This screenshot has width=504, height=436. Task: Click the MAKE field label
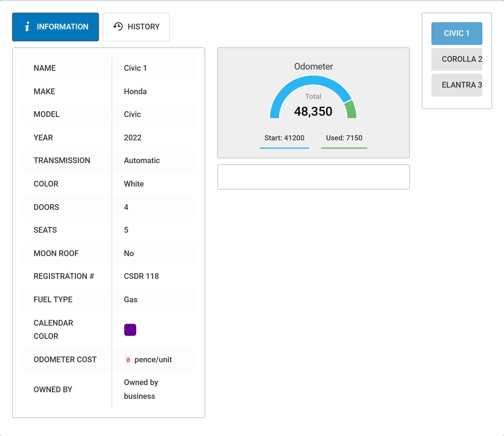pos(44,91)
